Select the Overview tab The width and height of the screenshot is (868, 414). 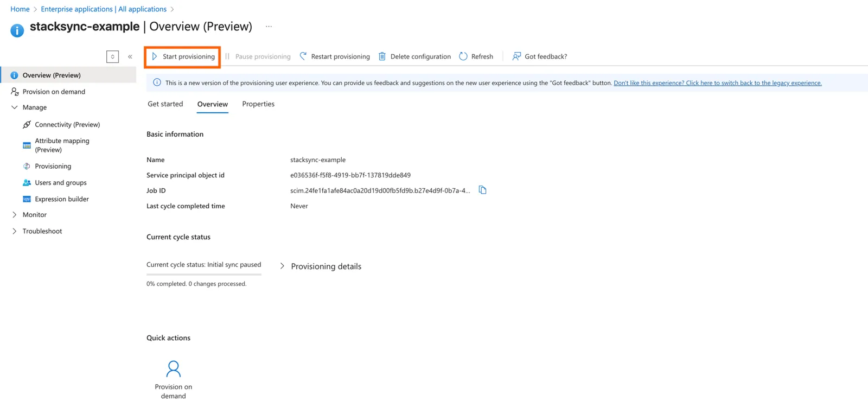pyautogui.click(x=213, y=104)
